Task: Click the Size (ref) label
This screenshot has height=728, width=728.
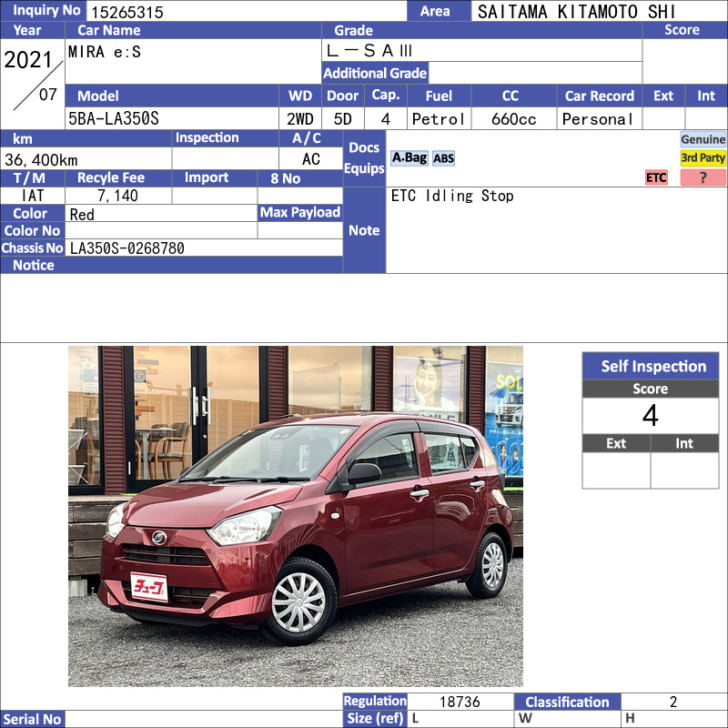Action: coord(375,719)
